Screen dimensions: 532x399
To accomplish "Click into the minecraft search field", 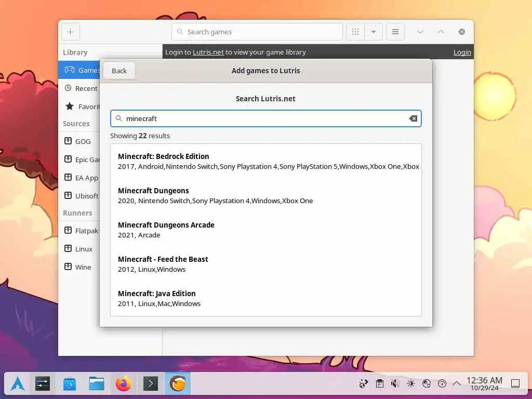I will 265,118.
